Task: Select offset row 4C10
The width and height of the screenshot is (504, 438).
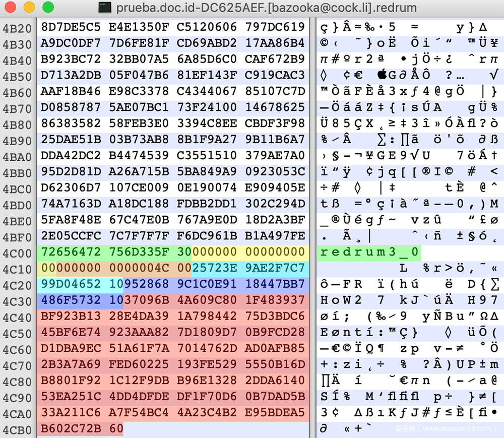Action: point(17,269)
